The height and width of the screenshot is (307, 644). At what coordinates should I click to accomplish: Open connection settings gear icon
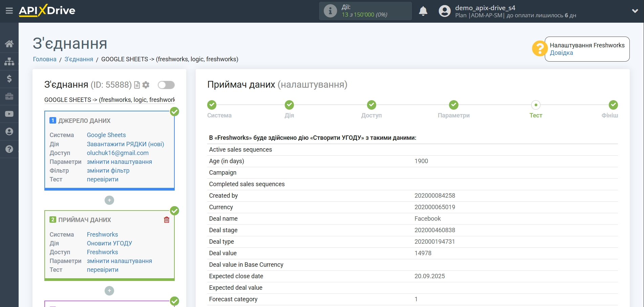click(x=146, y=85)
